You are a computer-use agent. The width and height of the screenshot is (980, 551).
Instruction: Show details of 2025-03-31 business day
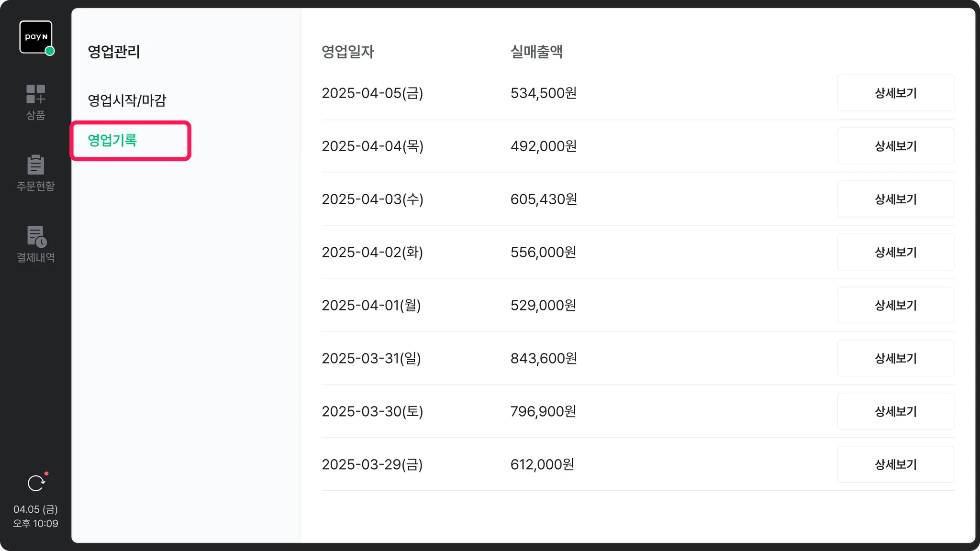tap(895, 358)
